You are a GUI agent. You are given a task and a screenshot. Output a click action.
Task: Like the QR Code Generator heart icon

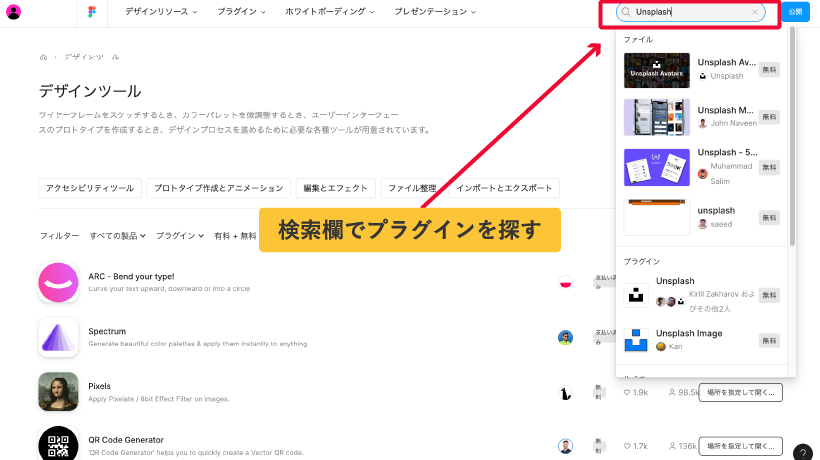coord(627,446)
